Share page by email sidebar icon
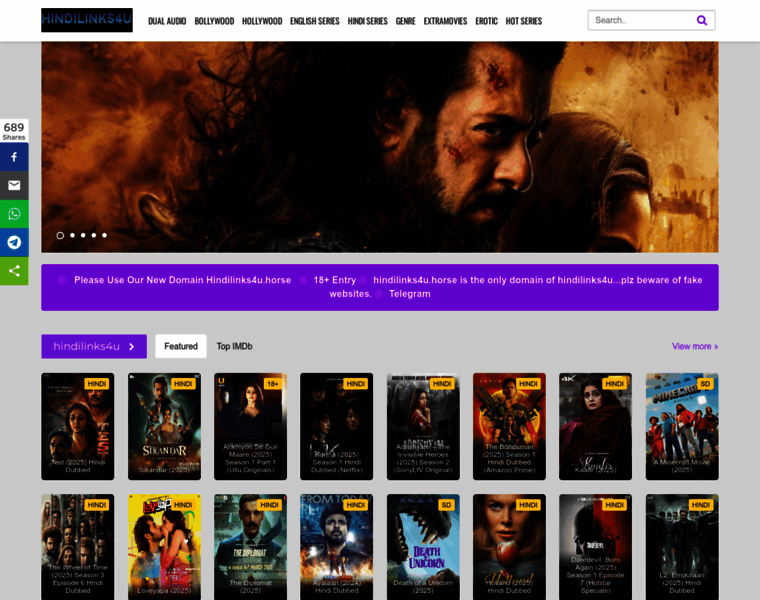 tap(14, 186)
